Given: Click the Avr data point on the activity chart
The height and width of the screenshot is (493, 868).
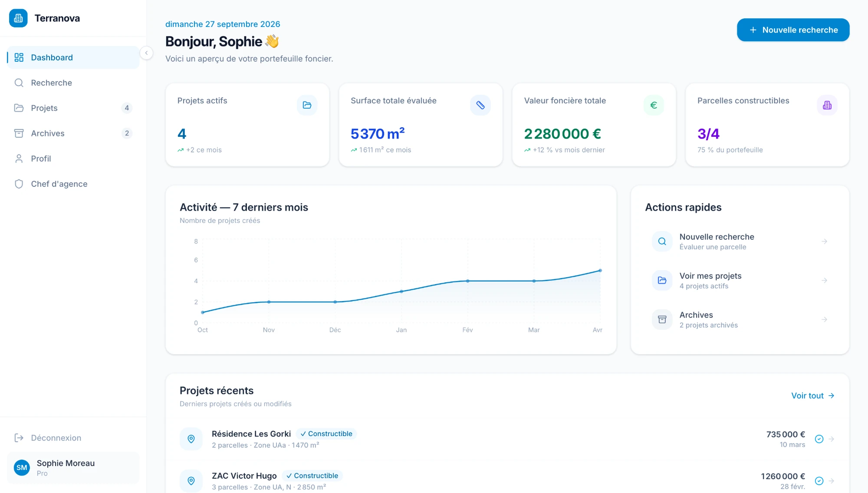Looking at the screenshot, I should pos(600,271).
